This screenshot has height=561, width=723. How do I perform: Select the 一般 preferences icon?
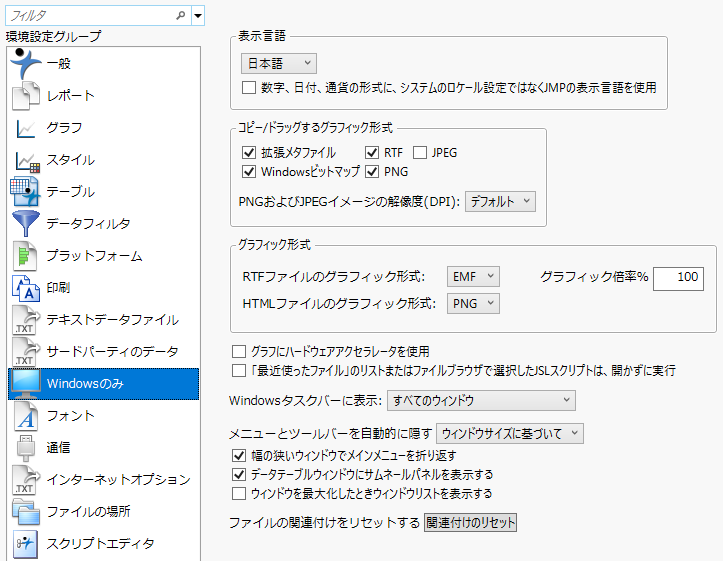pyautogui.click(x=26, y=63)
